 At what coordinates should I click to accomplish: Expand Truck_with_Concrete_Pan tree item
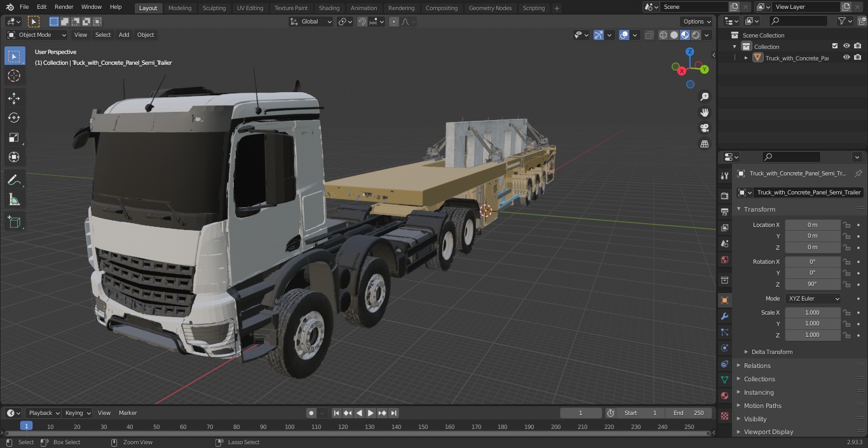pyautogui.click(x=746, y=58)
